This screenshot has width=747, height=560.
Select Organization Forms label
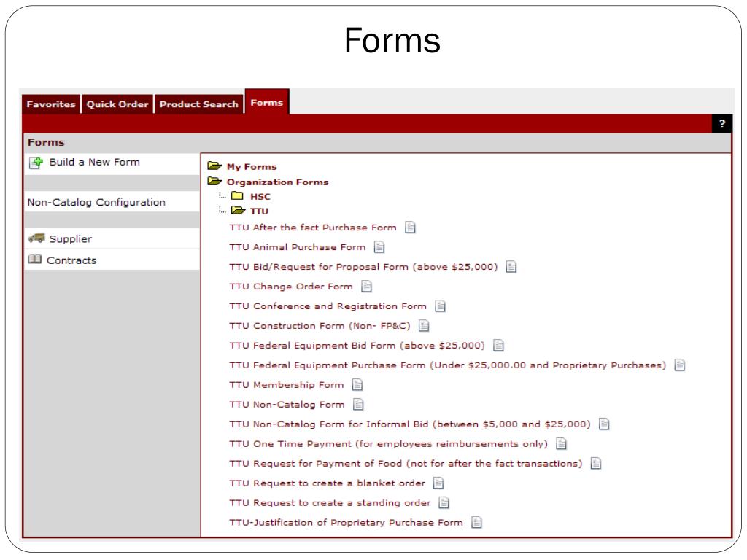pyautogui.click(x=277, y=182)
